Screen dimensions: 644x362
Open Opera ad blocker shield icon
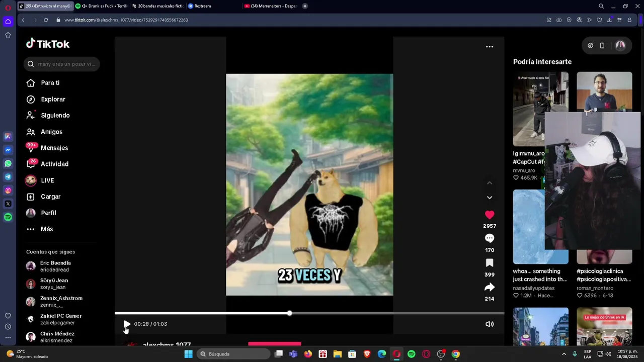coord(569,20)
